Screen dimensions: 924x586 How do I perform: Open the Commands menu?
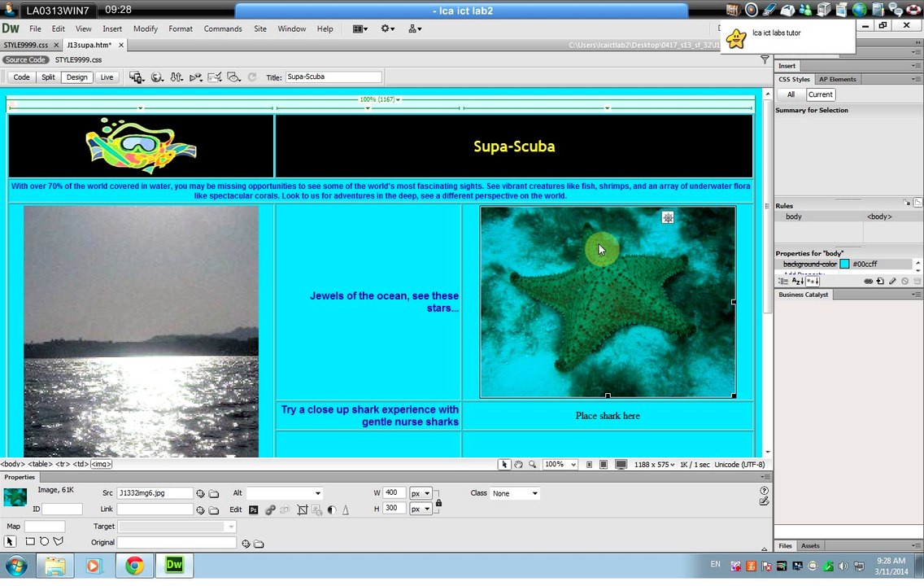[222, 28]
